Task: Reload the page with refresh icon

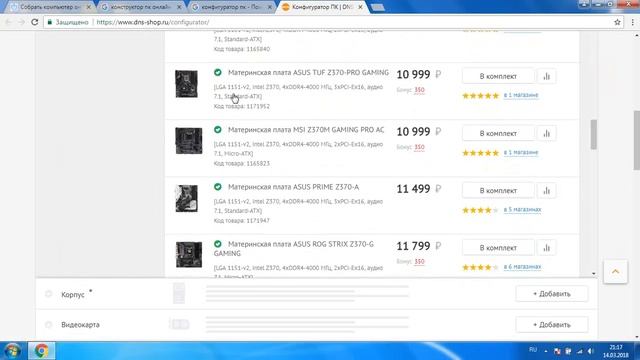Action: [x=35, y=22]
